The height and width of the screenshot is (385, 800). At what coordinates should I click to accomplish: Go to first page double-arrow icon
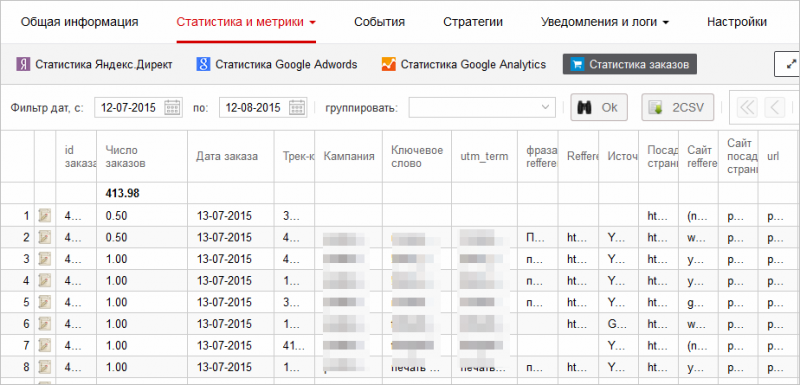(747, 108)
